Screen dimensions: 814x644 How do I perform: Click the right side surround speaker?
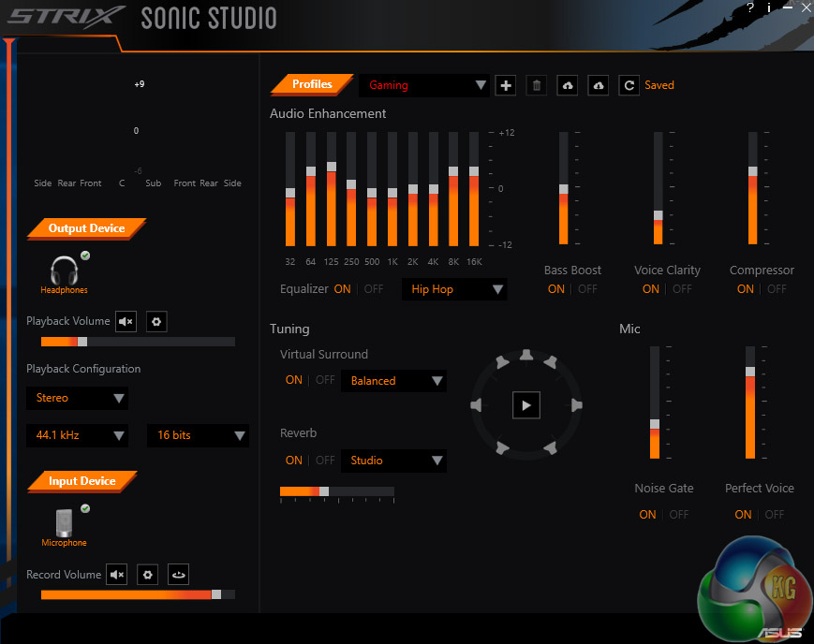tap(576, 405)
